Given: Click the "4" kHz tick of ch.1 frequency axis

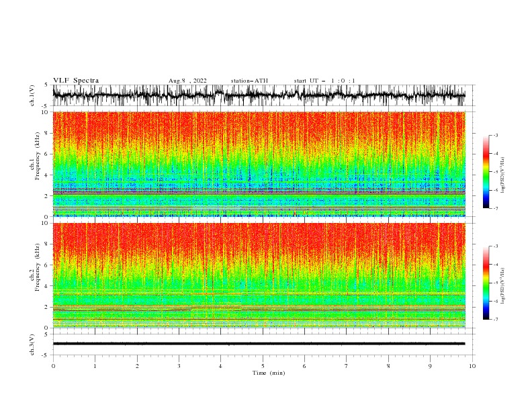Looking at the screenshot, I should point(46,175).
